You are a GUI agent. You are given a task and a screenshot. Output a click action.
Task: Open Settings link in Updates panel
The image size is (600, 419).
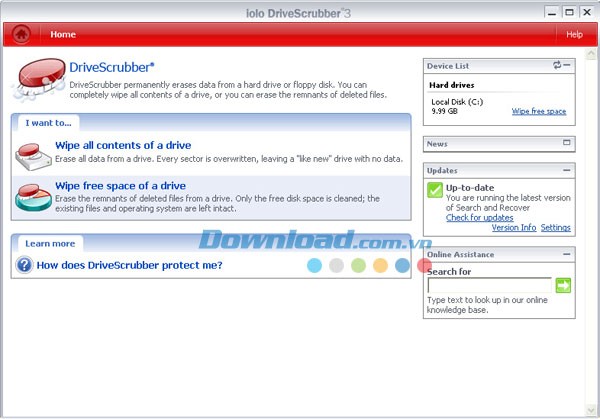coord(556,228)
